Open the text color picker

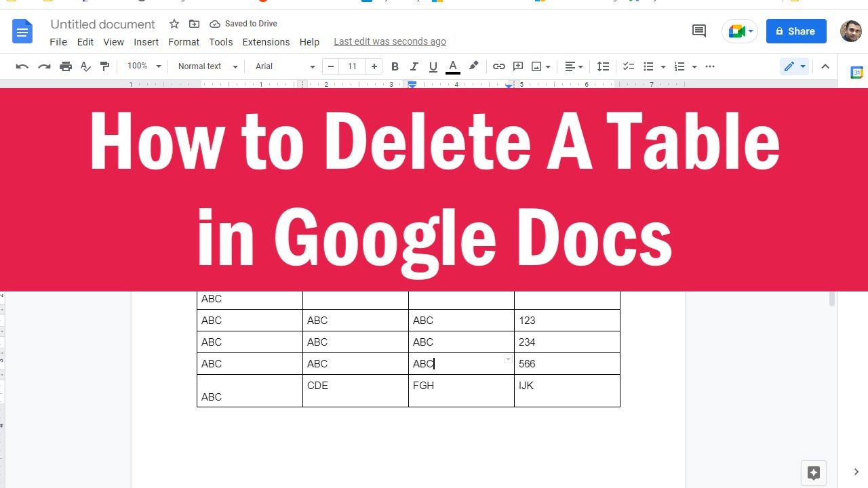click(x=453, y=66)
